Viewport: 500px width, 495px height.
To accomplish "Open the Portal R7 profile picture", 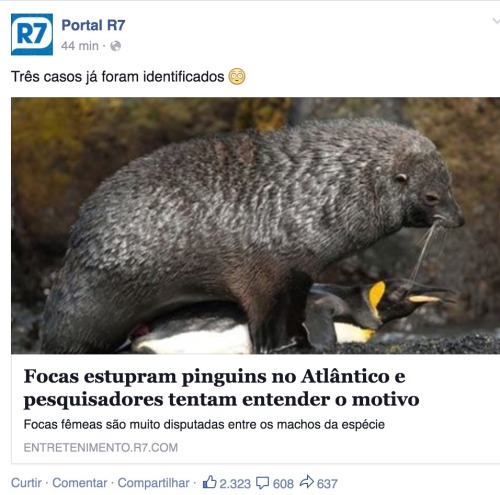I will coord(32,34).
